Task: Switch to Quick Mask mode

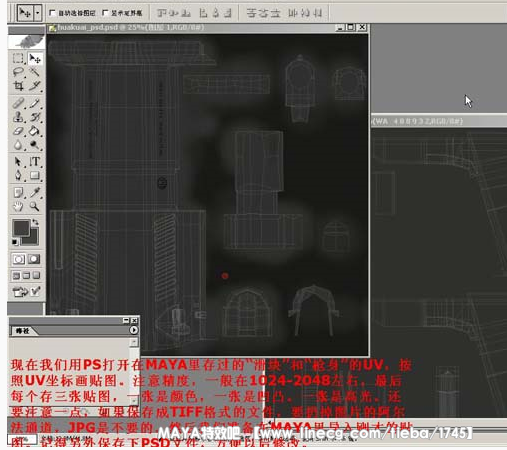Action: [34, 259]
